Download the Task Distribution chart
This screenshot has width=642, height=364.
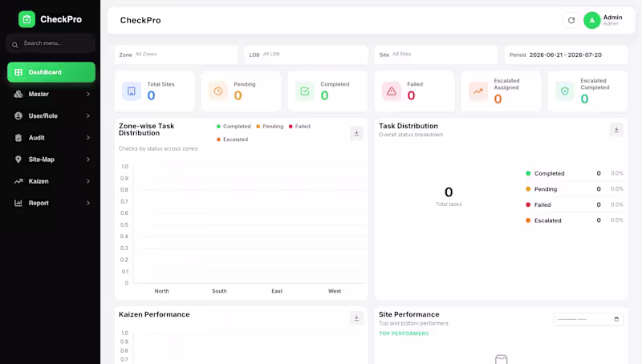616,130
